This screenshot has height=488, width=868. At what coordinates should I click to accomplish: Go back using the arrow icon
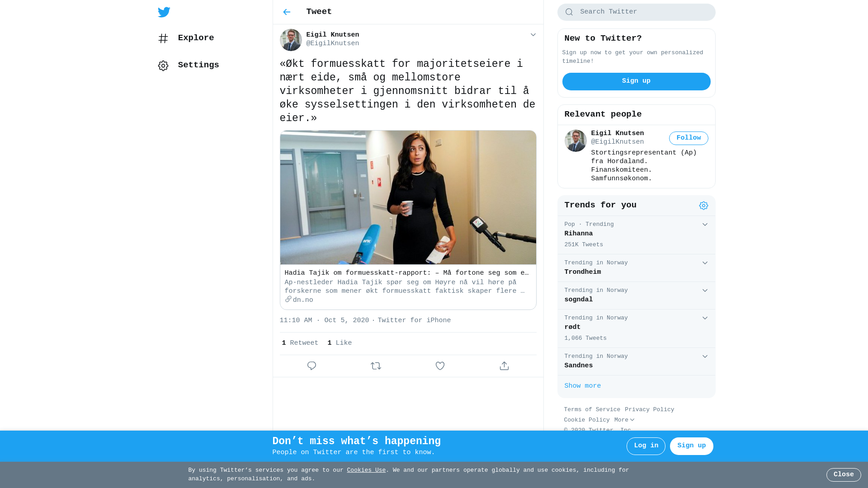[287, 12]
